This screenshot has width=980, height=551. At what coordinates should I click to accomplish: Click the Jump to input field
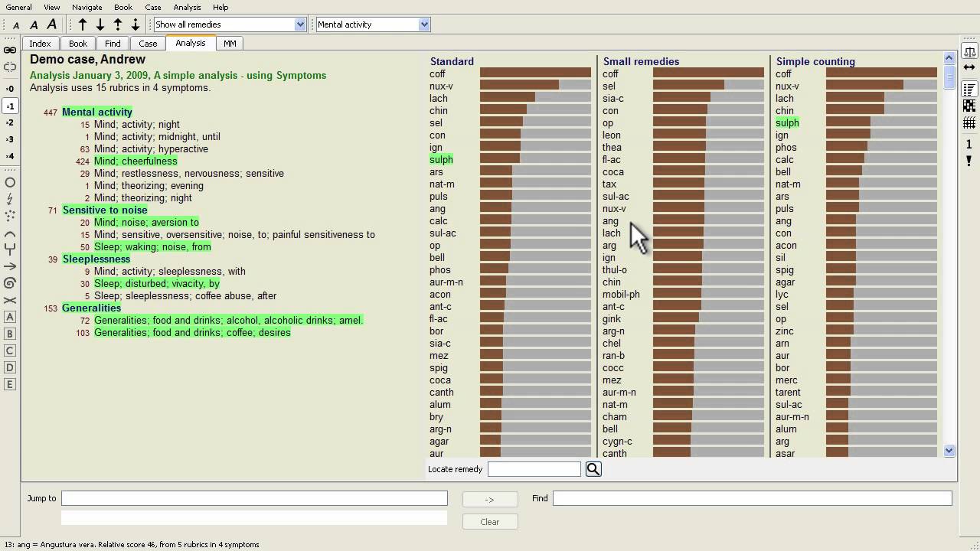[x=254, y=498]
